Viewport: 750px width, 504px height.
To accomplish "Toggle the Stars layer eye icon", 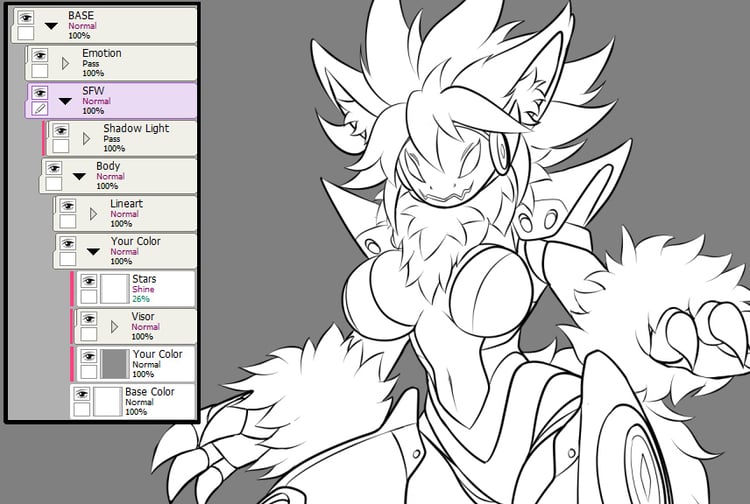I will coord(89,281).
